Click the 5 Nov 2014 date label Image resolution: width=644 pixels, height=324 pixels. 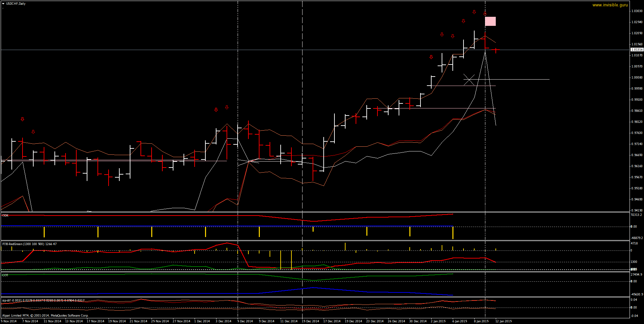click(x=9, y=321)
